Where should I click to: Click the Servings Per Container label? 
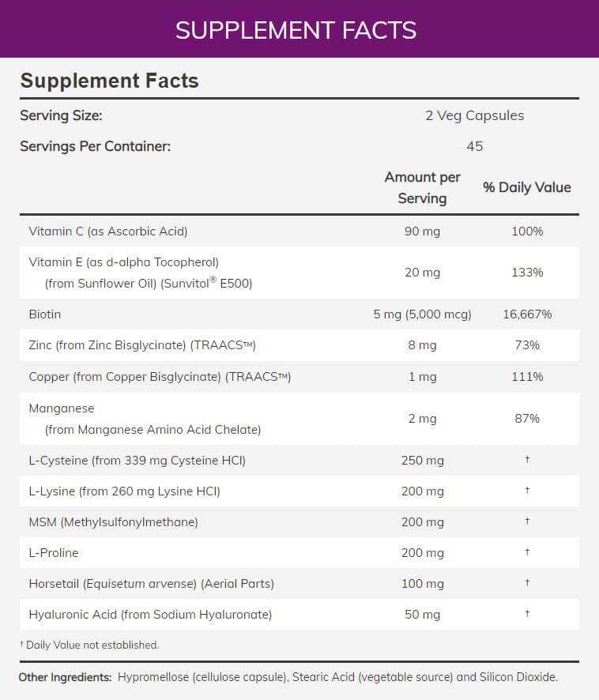95,146
